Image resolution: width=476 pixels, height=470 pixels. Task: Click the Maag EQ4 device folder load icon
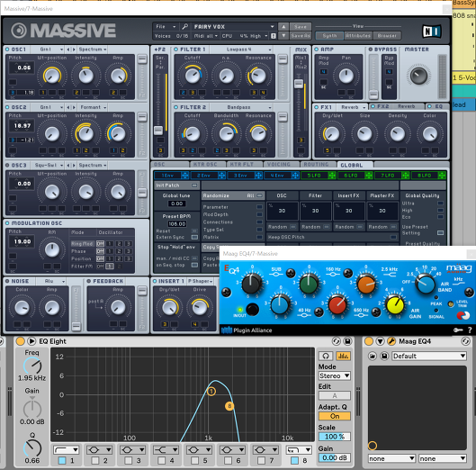[x=373, y=356]
